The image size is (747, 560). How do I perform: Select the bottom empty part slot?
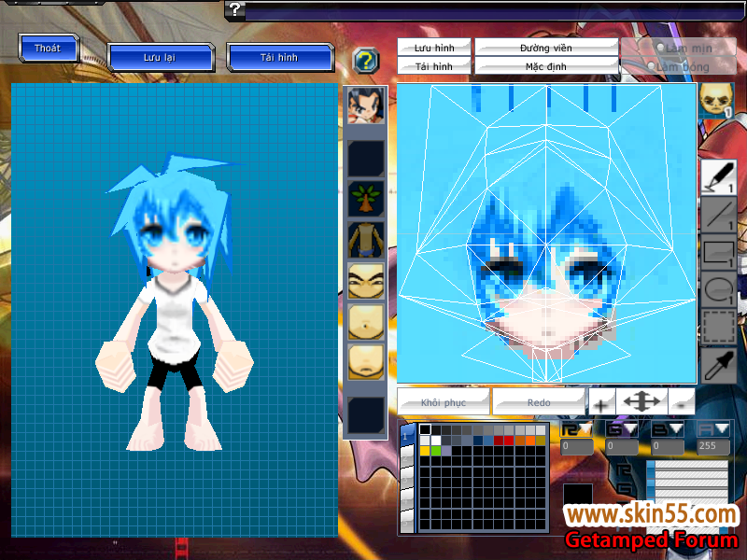click(365, 415)
